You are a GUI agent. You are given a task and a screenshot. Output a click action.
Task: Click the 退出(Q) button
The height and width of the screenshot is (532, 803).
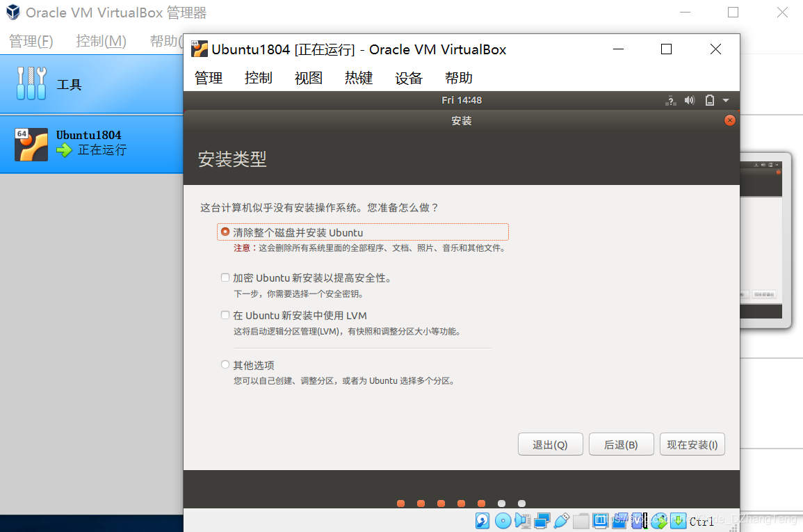pos(550,444)
